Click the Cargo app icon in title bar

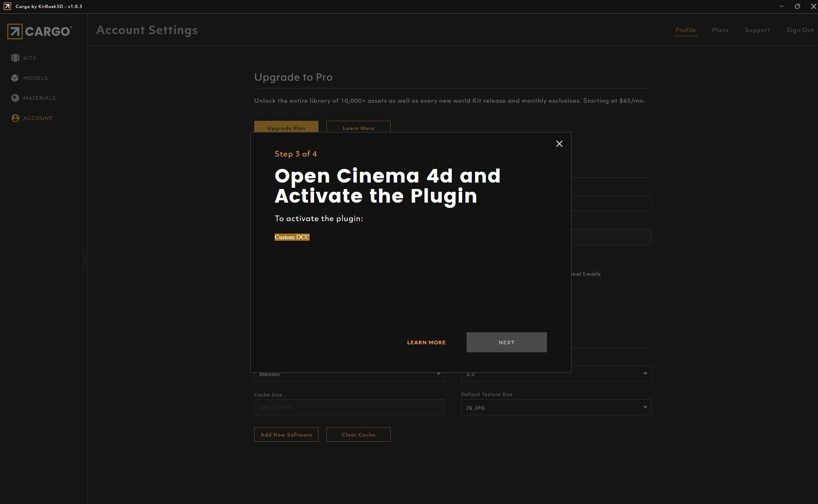click(7, 6)
